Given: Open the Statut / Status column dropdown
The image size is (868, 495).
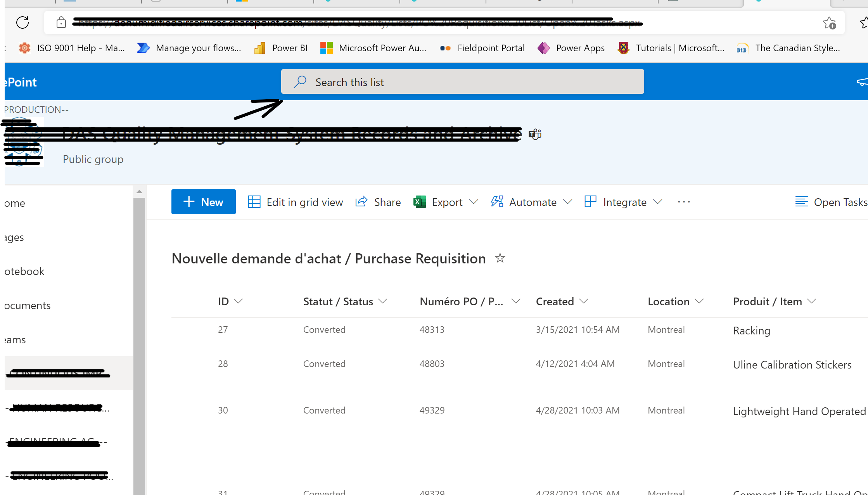Looking at the screenshot, I should [383, 301].
